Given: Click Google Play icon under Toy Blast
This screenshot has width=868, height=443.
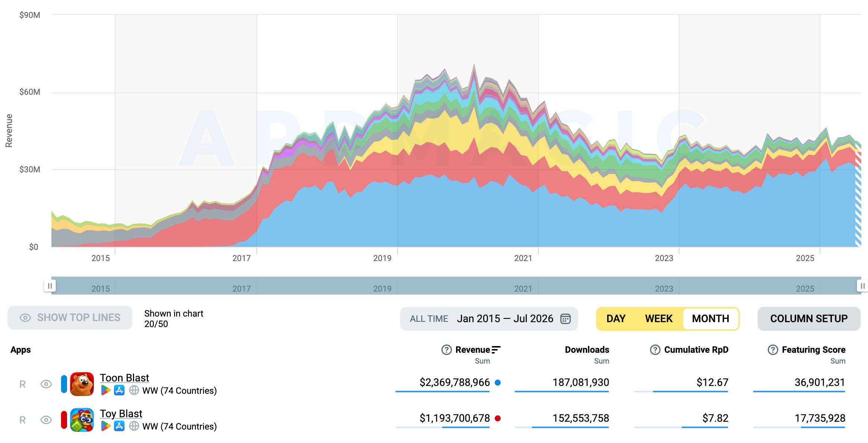Looking at the screenshot, I should click(106, 426).
